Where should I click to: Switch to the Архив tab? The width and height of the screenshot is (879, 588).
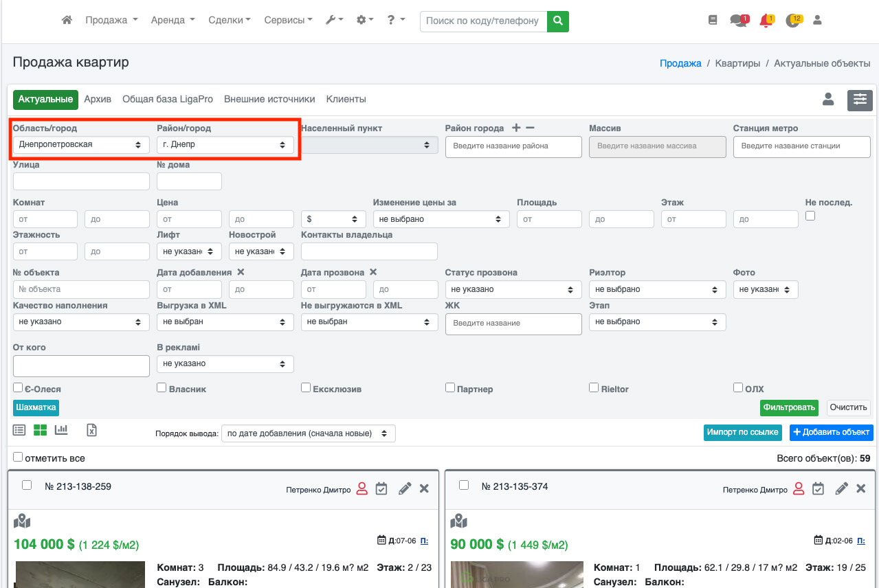98,100
